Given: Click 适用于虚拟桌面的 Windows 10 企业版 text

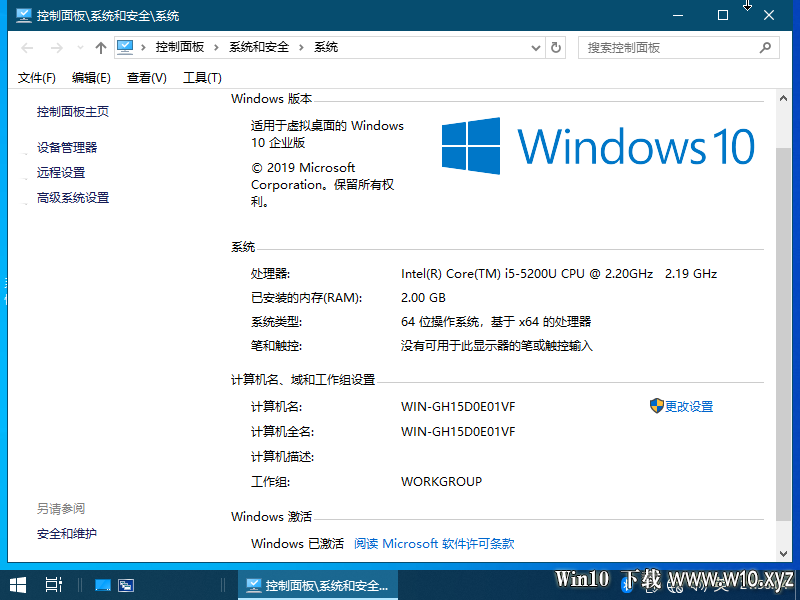Looking at the screenshot, I should click(x=327, y=134).
